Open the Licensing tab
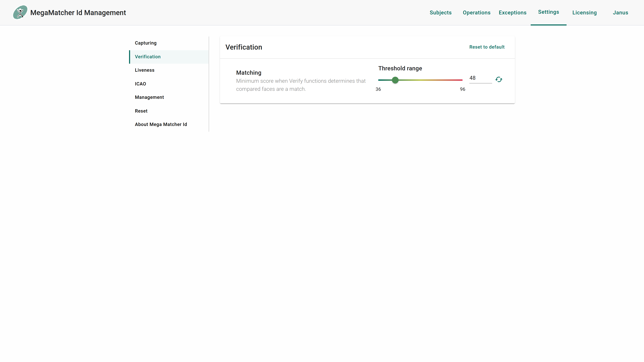The width and height of the screenshot is (644, 362). click(584, 13)
